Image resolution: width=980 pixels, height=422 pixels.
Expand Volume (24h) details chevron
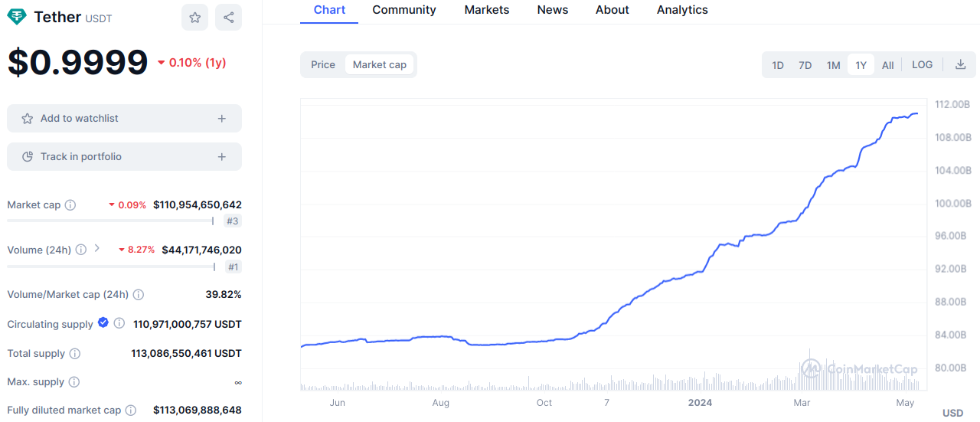click(97, 248)
